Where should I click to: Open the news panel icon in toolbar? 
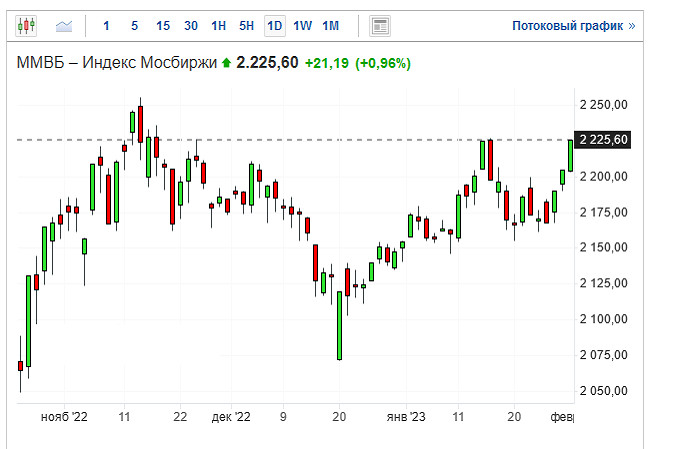point(380,26)
